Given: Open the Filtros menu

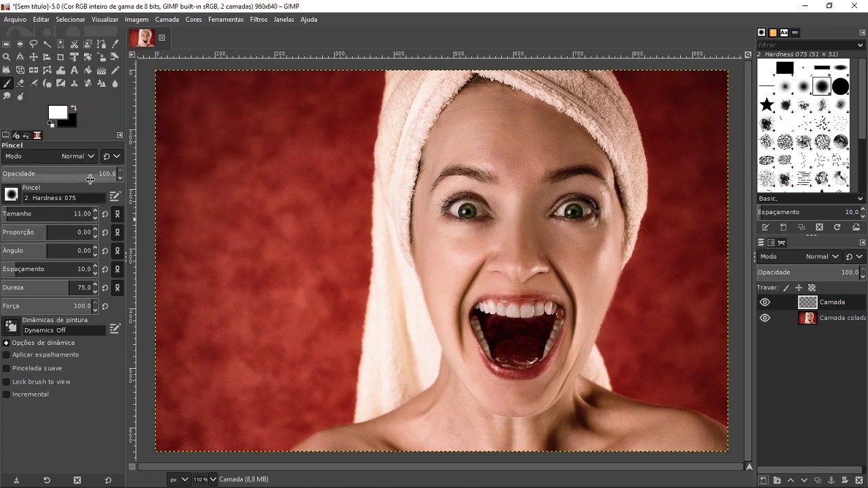Looking at the screenshot, I should [258, 20].
